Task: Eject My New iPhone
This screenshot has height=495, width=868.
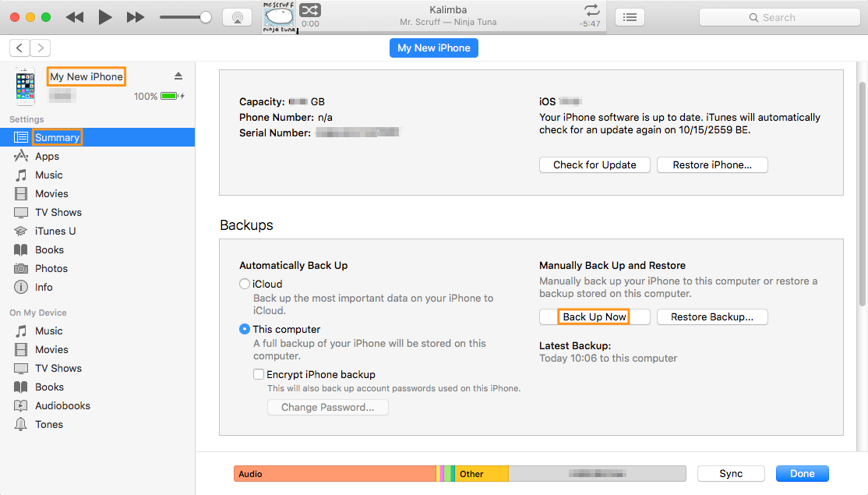Action: click(x=178, y=76)
